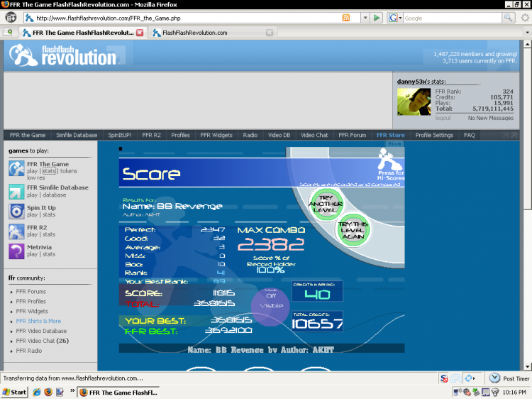Screen dimensions: 532x399
Task: Click the Windows Start button
Action: (x=14, y=392)
